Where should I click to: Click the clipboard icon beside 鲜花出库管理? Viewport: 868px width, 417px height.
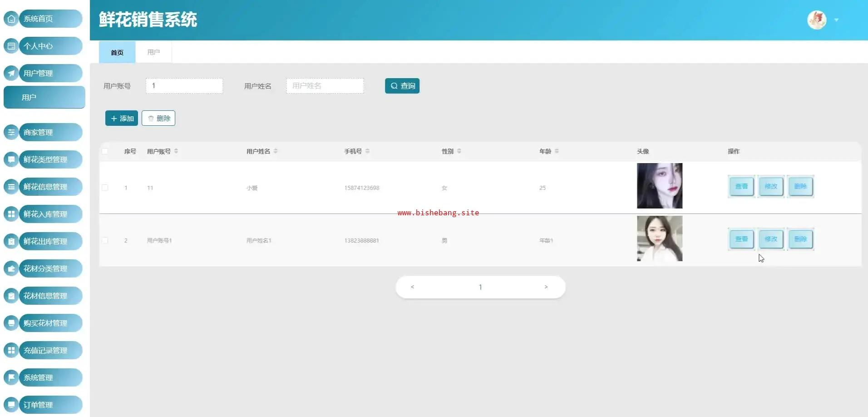pyautogui.click(x=11, y=241)
